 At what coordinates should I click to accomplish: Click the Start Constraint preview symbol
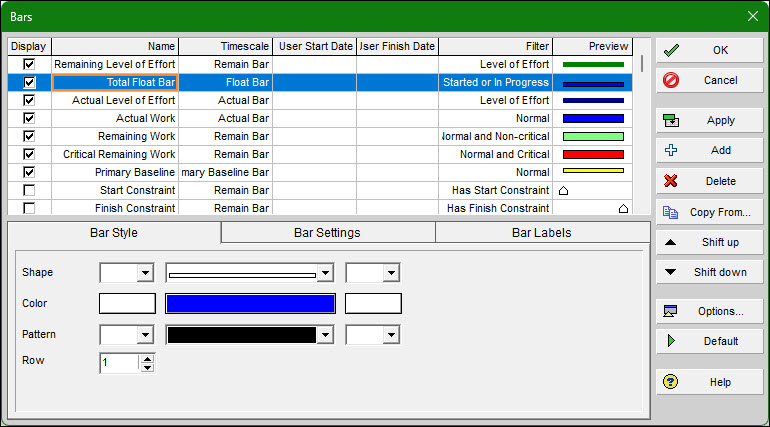click(564, 190)
